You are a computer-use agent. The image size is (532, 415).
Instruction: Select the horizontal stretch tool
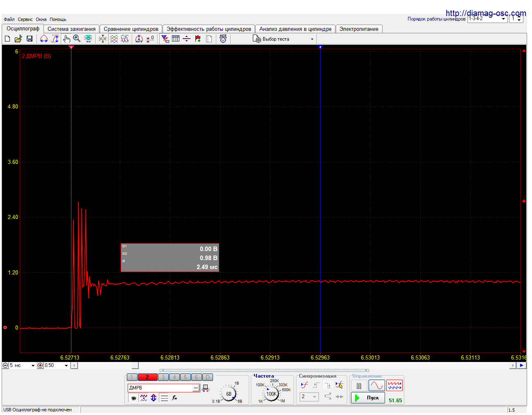44,39
